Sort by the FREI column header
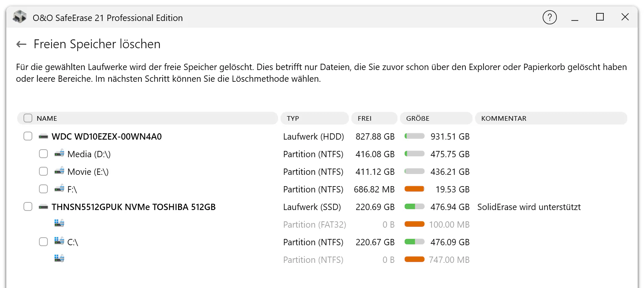Viewport: 644px width, 288px height. (x=374, y=118)
